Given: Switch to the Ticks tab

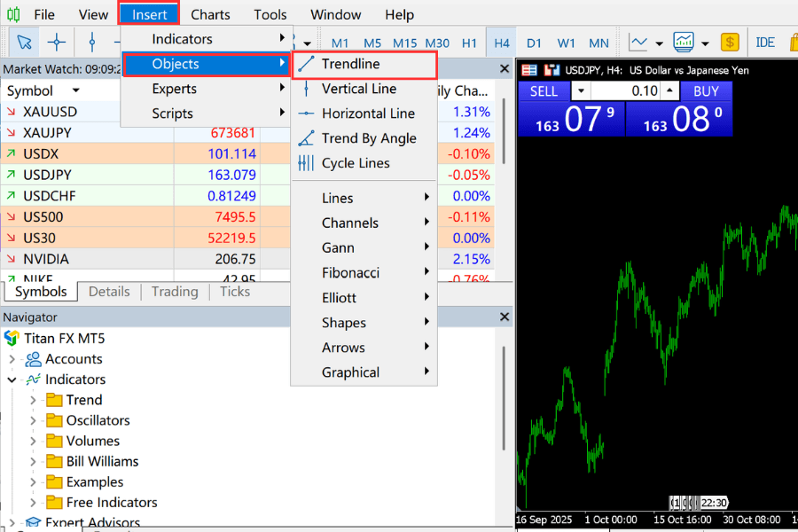Looking at the screenshot, I should point(235,292).
